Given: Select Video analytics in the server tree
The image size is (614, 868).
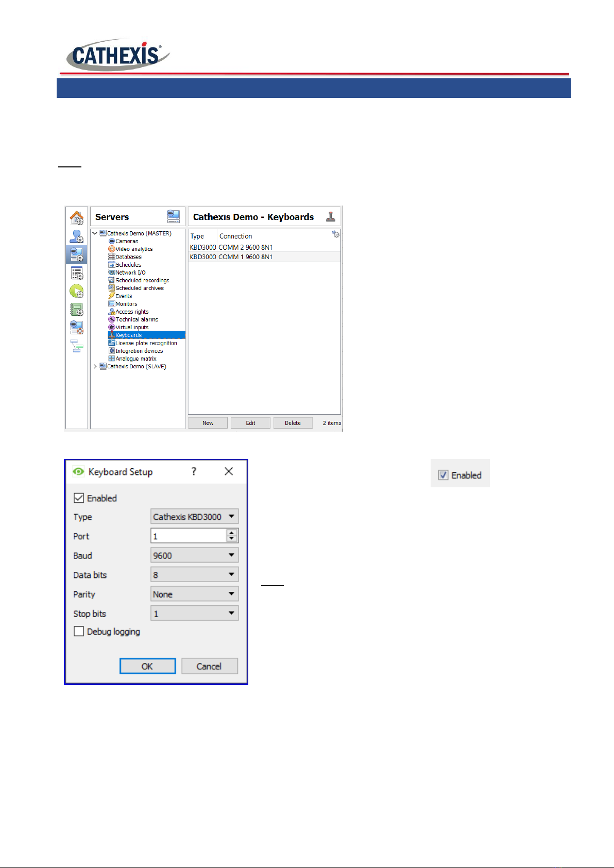Looking at the screenshot, I should click(134, 249).
